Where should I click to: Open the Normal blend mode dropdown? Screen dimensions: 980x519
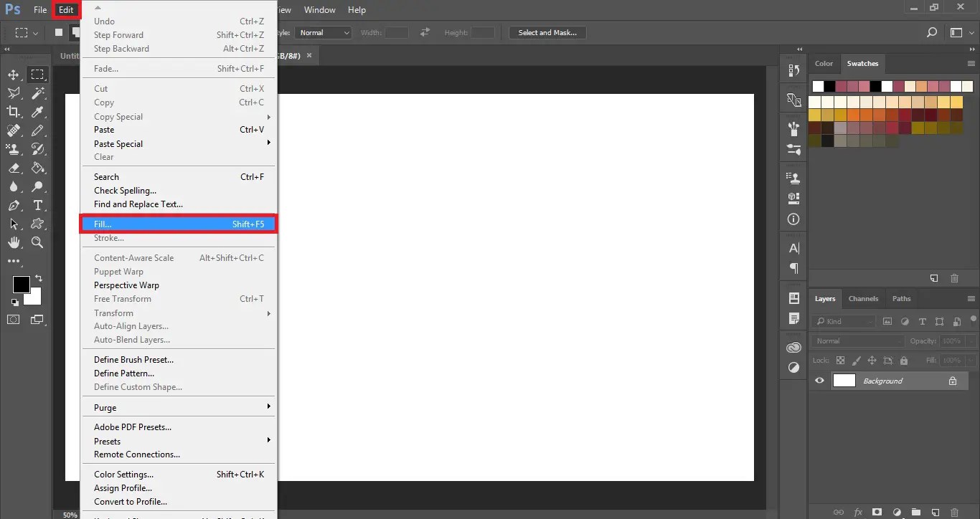click(x=858, y=341)
